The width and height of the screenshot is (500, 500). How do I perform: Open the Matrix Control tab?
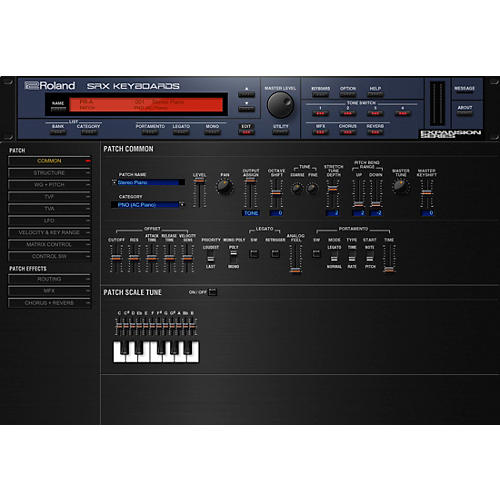[x=49, y=245]
